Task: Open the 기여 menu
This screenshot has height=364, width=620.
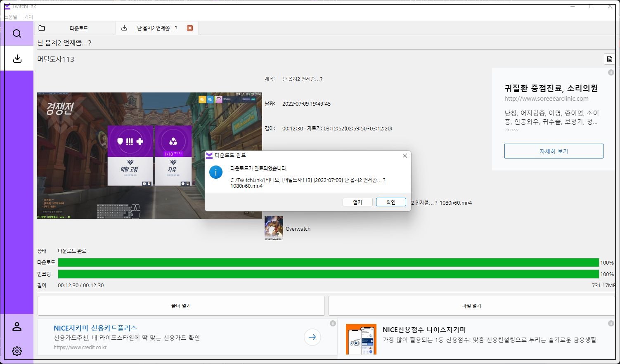Action: click(28, 17)
